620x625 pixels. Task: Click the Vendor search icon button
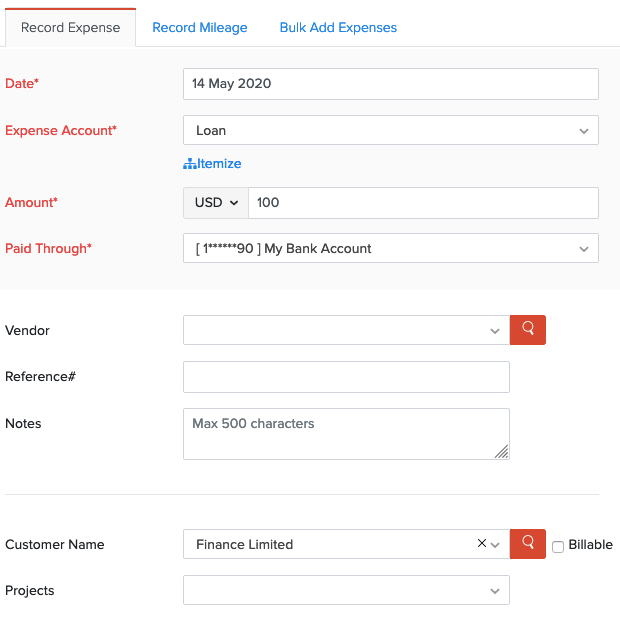coord(528,329)
